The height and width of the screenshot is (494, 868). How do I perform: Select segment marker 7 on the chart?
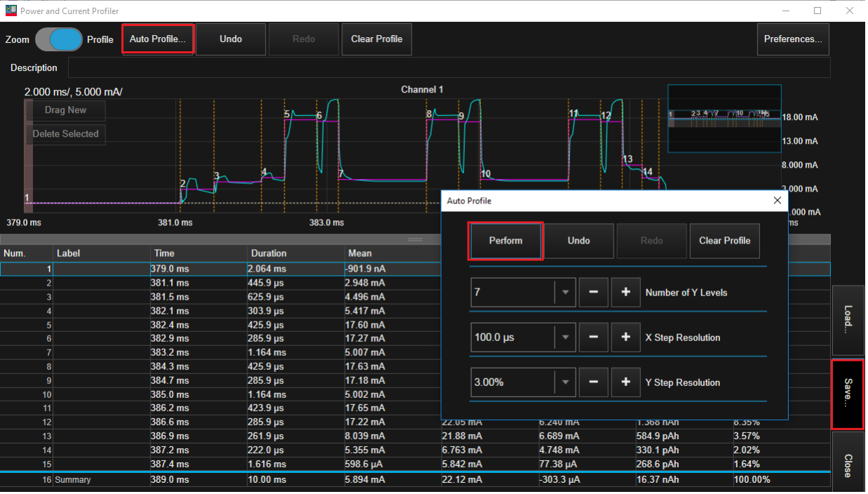(x=341, y=173)
